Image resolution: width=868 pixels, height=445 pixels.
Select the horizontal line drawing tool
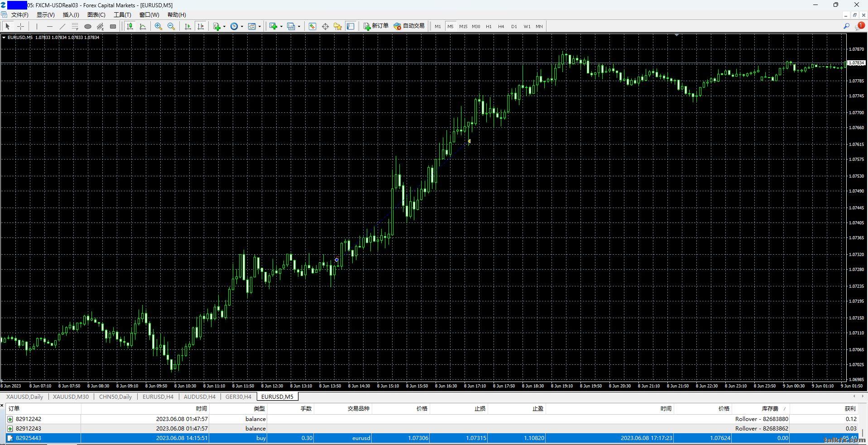[x=50, y=26]
